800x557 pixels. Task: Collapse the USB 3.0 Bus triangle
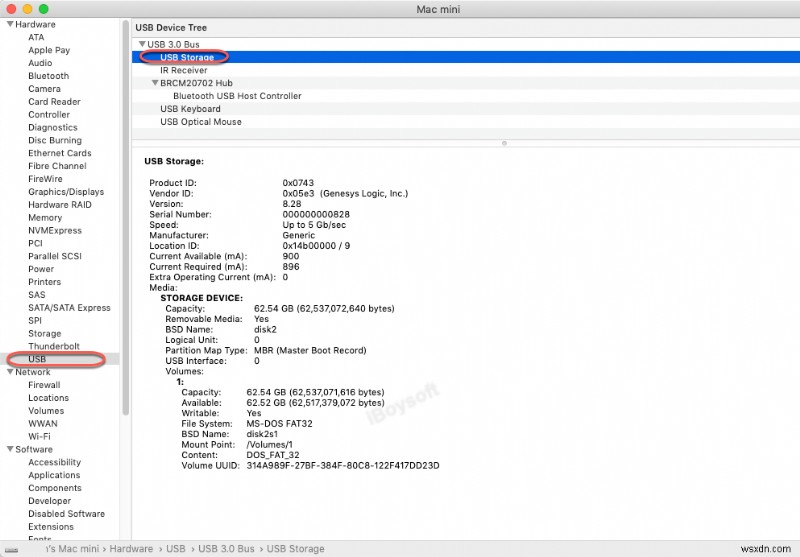(x=142, y=44)
